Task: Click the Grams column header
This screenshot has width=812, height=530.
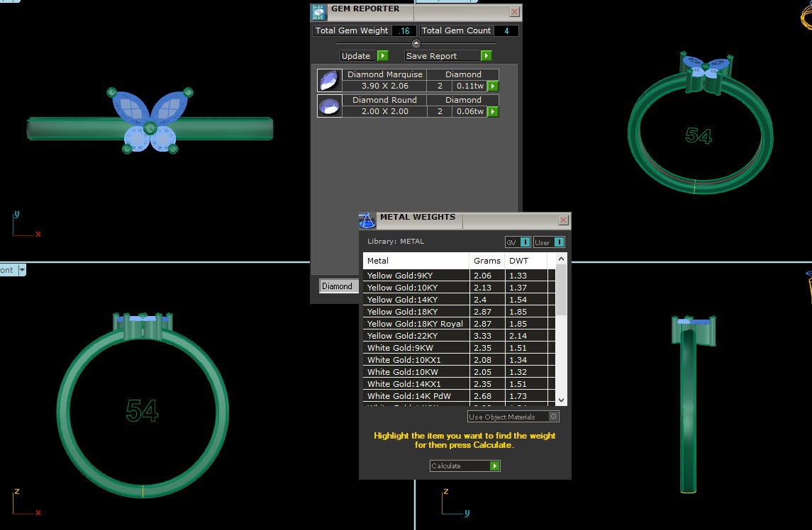Action: pos(487,261)
